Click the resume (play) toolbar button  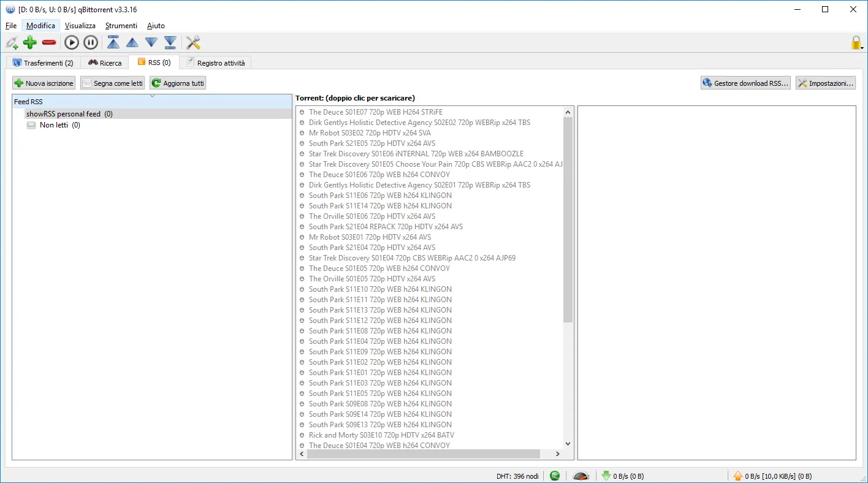click(x=72, y=42)
